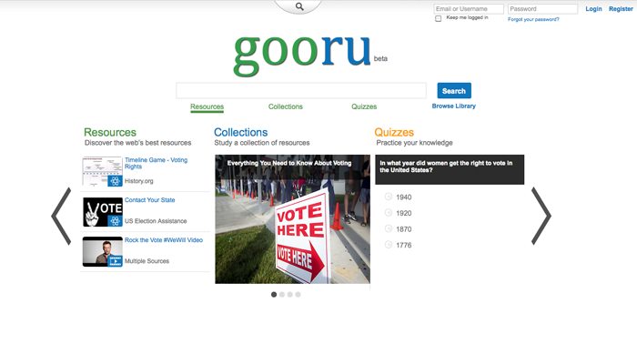Choose the 1940 quiz answer

389,197
